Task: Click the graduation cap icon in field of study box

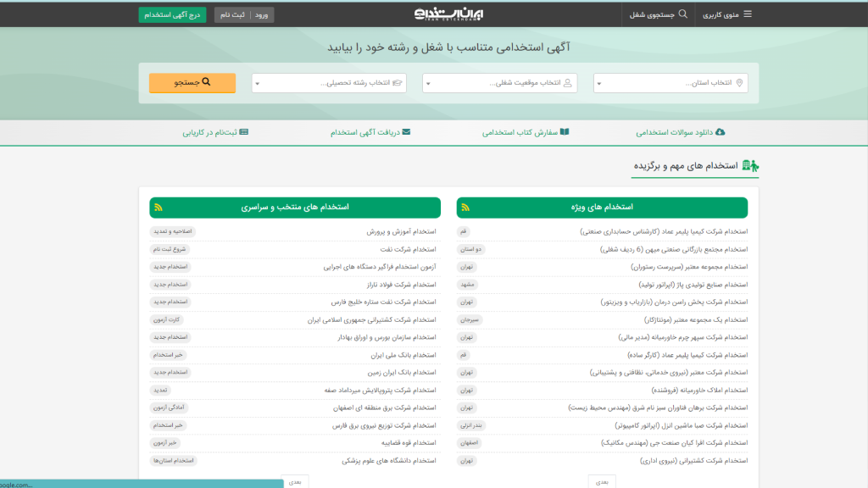Action: click(397, 83)
